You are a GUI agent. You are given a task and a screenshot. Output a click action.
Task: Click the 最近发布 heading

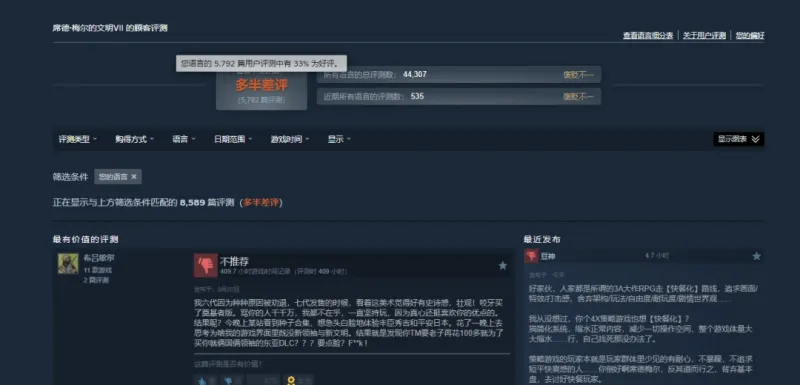point(542,239)
